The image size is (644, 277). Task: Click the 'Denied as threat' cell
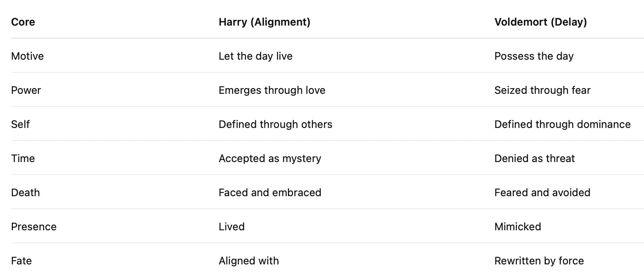[x=535, y=158]
